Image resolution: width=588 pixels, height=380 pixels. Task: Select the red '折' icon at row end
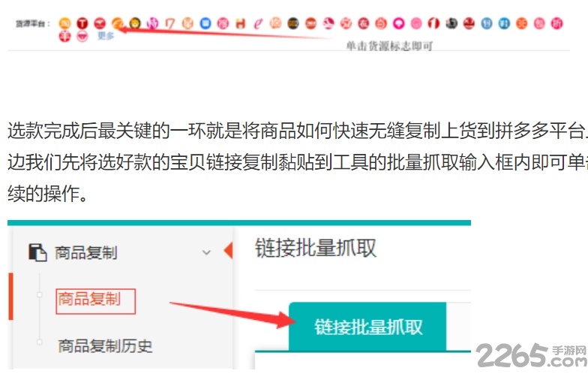tap(556, 23)
